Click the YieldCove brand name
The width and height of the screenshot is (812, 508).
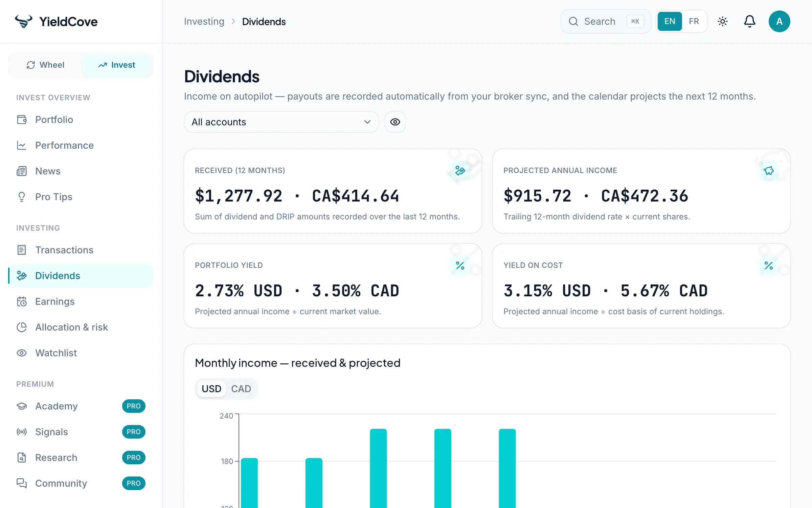click(69, 21)
